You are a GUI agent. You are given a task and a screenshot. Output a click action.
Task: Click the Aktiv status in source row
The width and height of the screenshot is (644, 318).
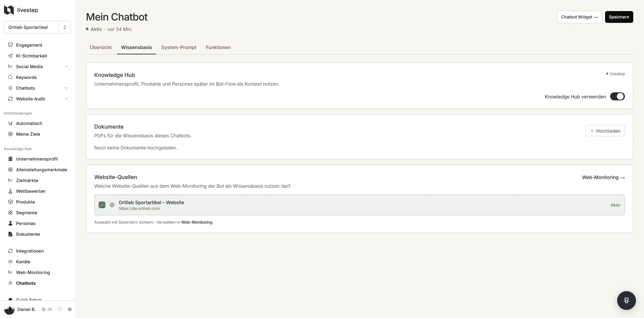coord(615,205)
